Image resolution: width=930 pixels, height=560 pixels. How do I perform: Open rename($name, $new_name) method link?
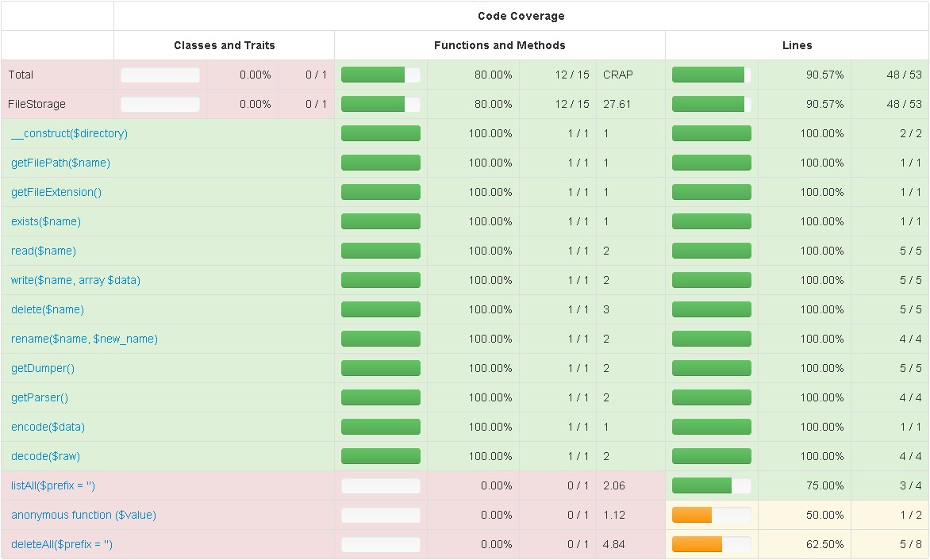click(x=84, y=339)
